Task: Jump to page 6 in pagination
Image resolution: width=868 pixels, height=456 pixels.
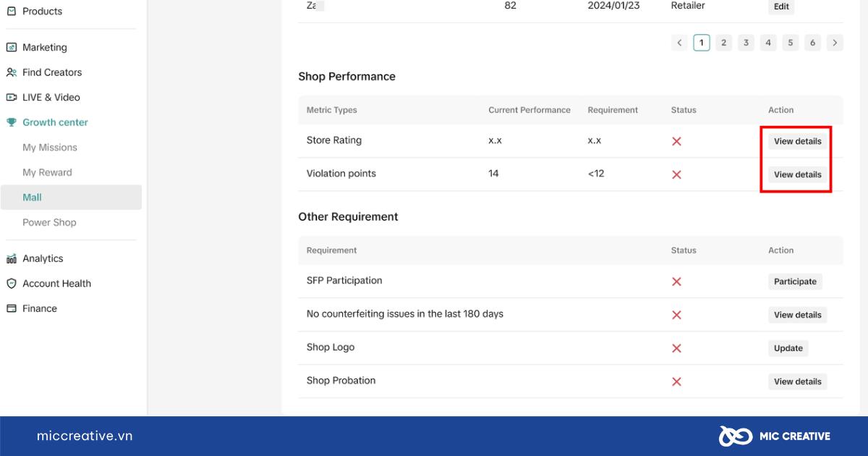Action: (813, 43)
